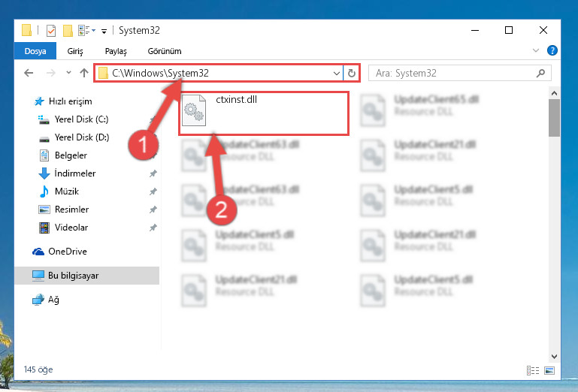578x392 pixels.
Task: Maximize the System32 window
Action: pos(509,30)
